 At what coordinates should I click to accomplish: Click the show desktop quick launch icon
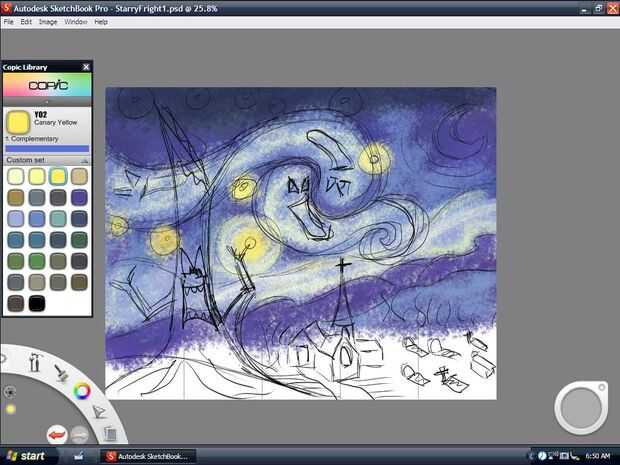pyautogui.click(x=79, y=456)
